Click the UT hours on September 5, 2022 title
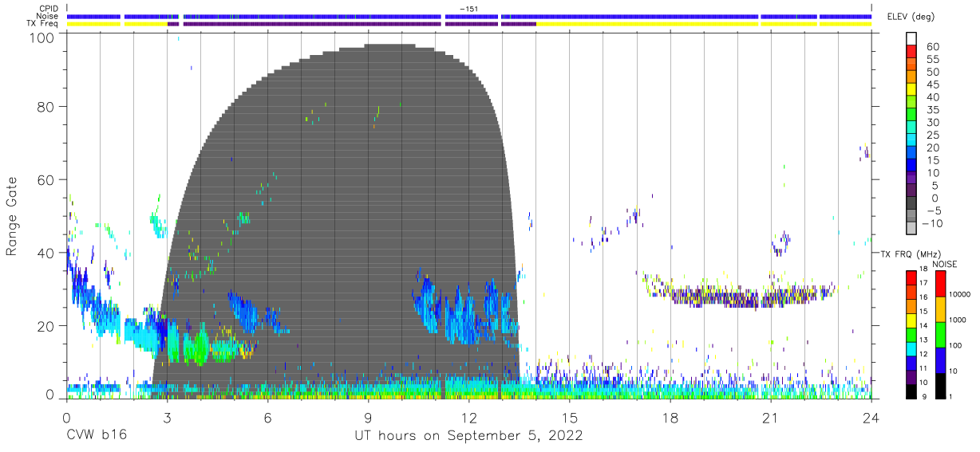 [x=468, y=436]
